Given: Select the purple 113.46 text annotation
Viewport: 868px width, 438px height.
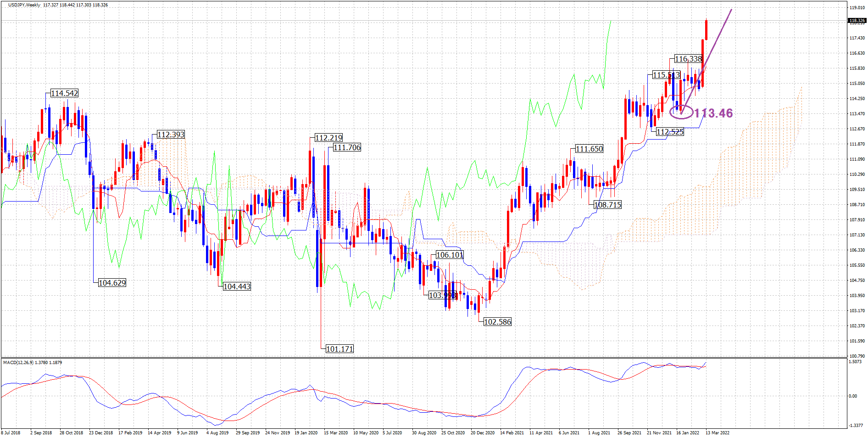Looking at the screenshot, I should point(713,113).
